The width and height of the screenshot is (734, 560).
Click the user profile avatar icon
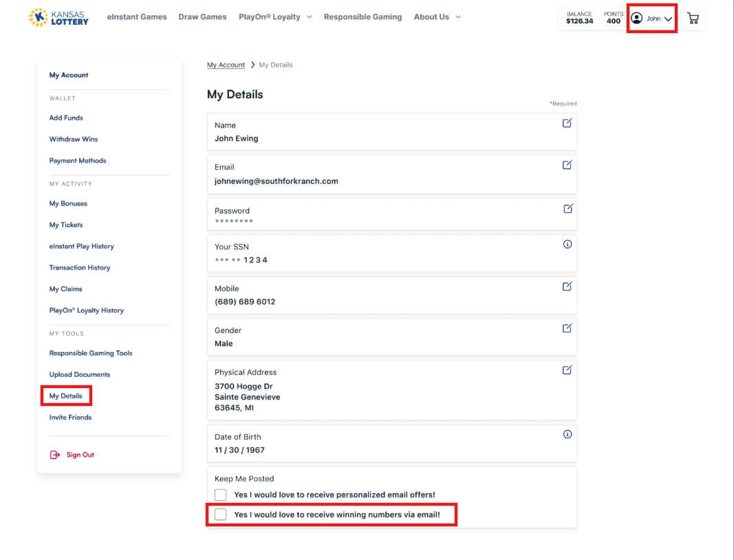(x=636, y=19)
